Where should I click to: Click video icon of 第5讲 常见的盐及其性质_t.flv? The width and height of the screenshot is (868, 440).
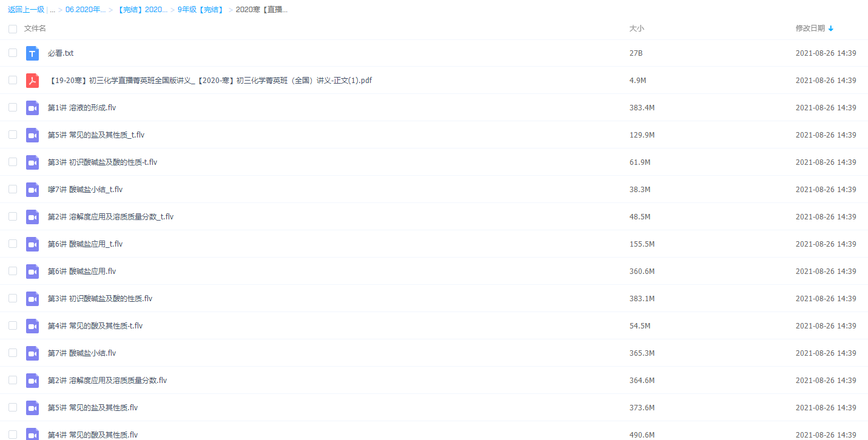(32, 135)
